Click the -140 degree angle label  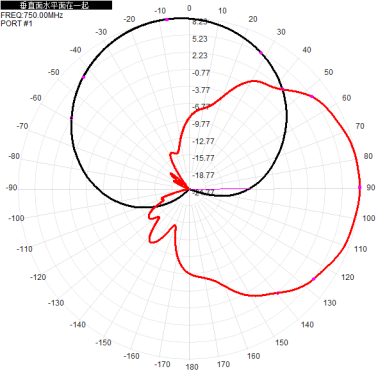tap(78, 325)
